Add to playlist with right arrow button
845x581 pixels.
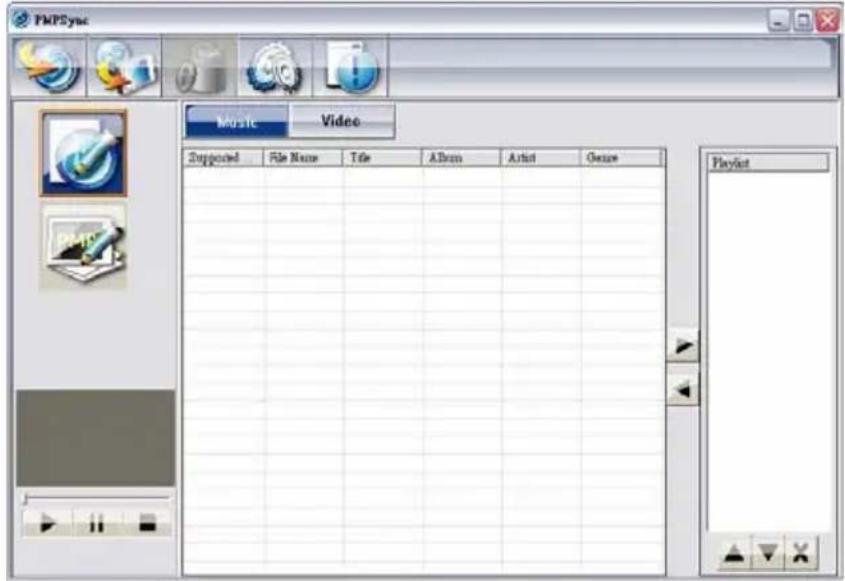tap(683, 345)
